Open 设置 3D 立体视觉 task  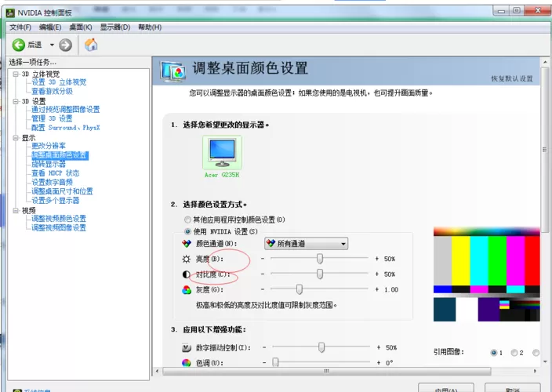(x=59, y=82)
